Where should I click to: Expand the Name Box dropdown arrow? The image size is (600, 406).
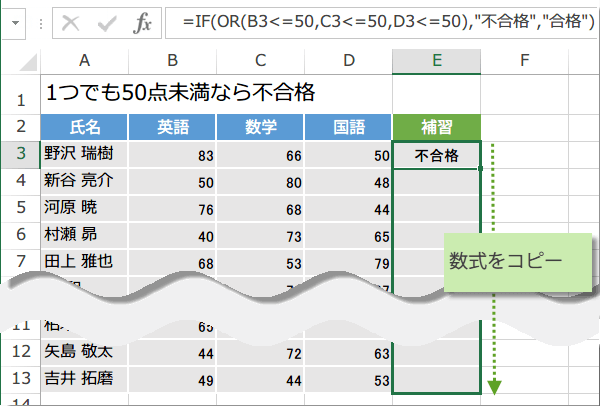pos(15,23)
